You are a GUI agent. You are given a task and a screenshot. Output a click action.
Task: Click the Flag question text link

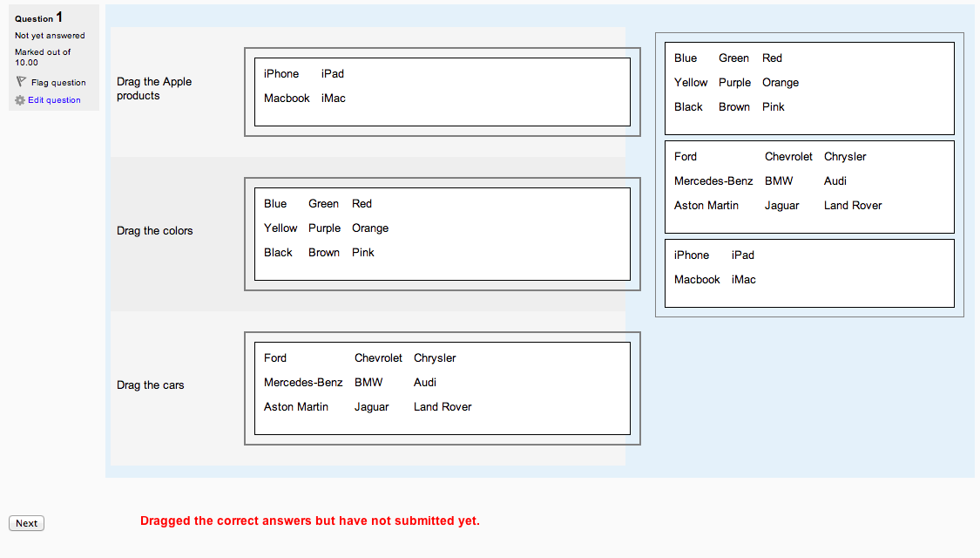[58, 83]
